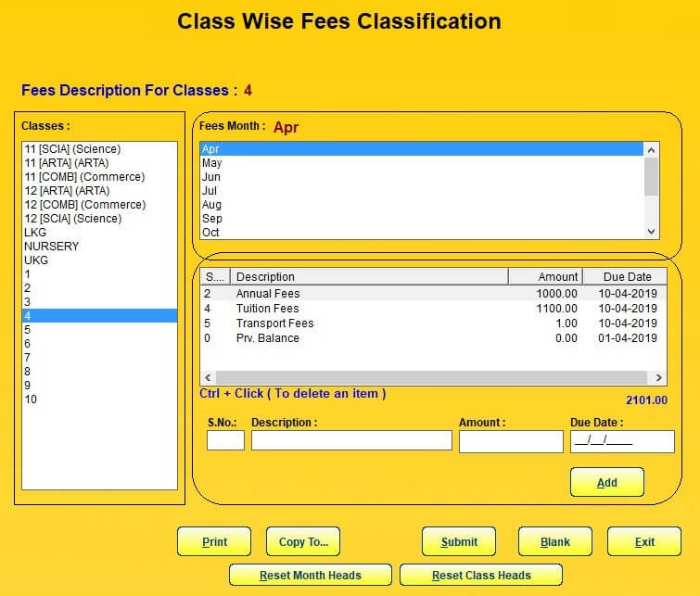Click amount 1000.00 in Annual Fees row
The height and width of the screenshot is (596, 700).
coord(556,293)
